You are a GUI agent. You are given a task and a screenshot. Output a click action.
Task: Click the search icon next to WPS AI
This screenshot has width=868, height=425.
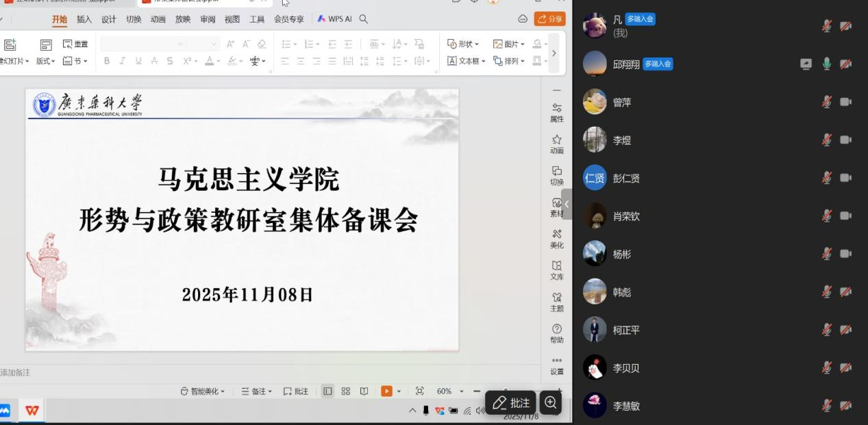tap(364, 19)
